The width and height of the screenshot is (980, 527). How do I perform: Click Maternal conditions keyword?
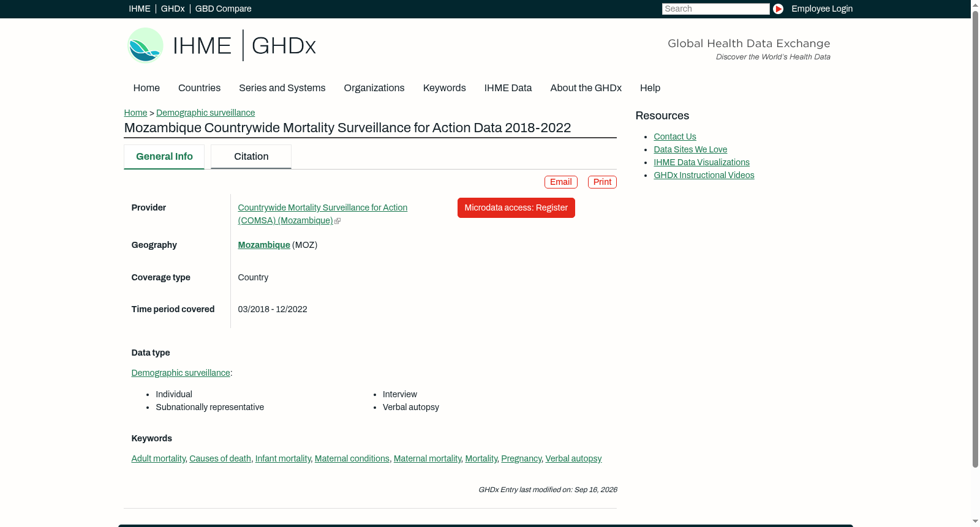click(352, 458)
